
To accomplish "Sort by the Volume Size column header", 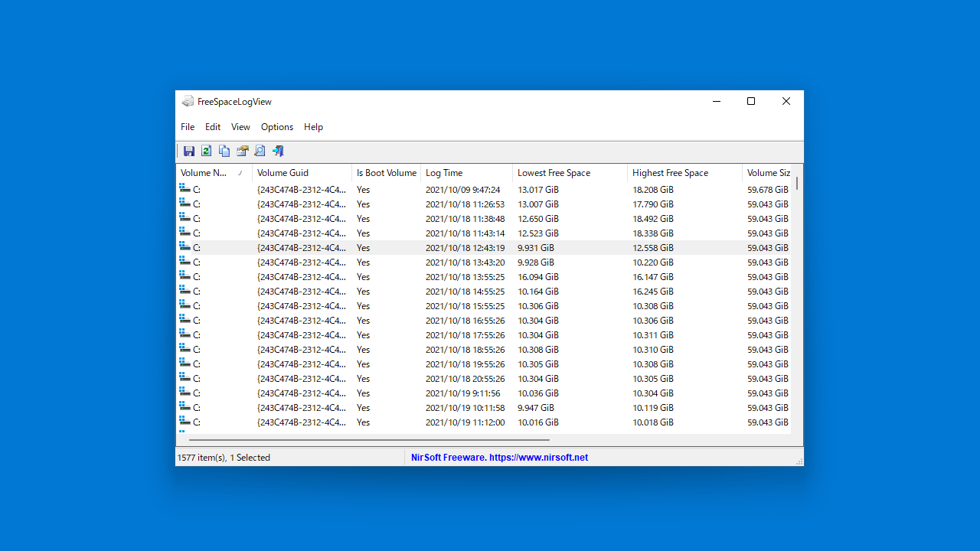I will coord(767,173).
